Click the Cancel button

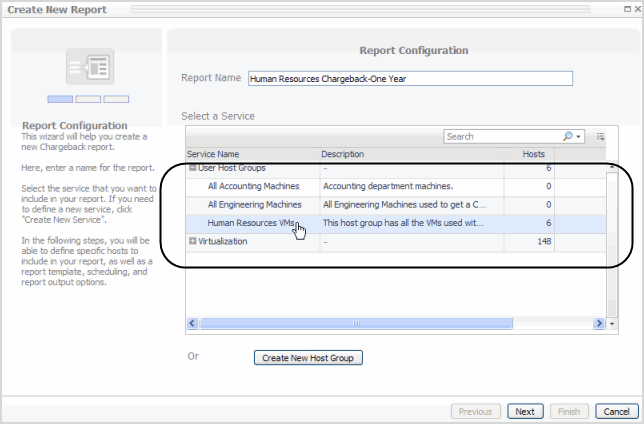click(616, 411)
